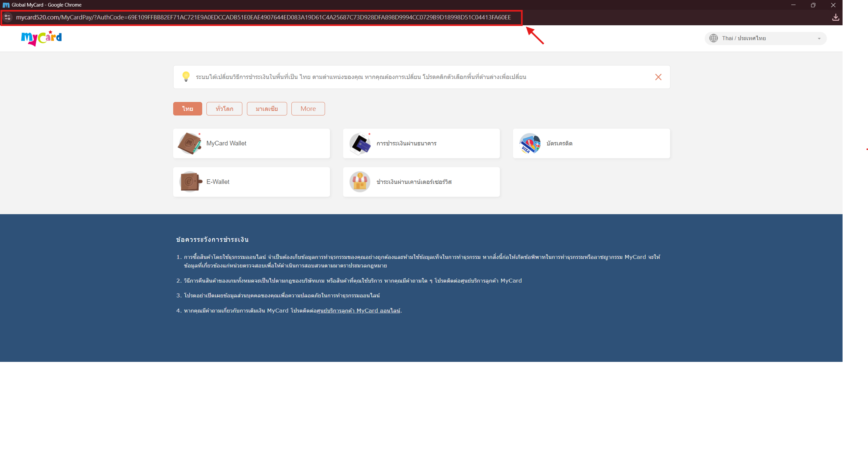Click the bank payment phone and card icon
The width and height of the screenshot is (868, 453).
(x=360, y=143)
